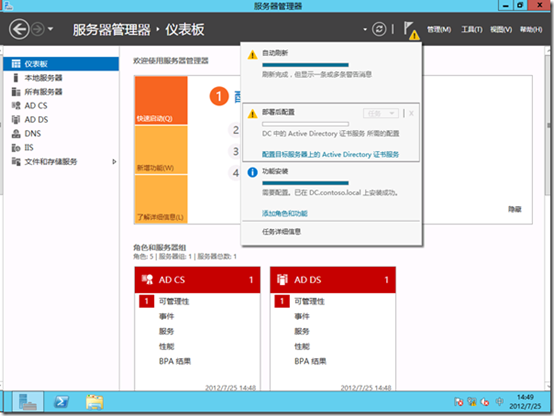
Task: Click the red alert count in AD DS tile
Action: point(282,301)
